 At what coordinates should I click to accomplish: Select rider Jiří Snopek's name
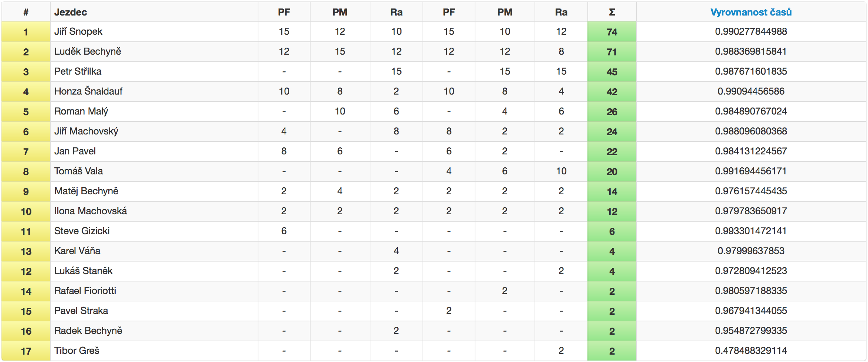(78, 31)
